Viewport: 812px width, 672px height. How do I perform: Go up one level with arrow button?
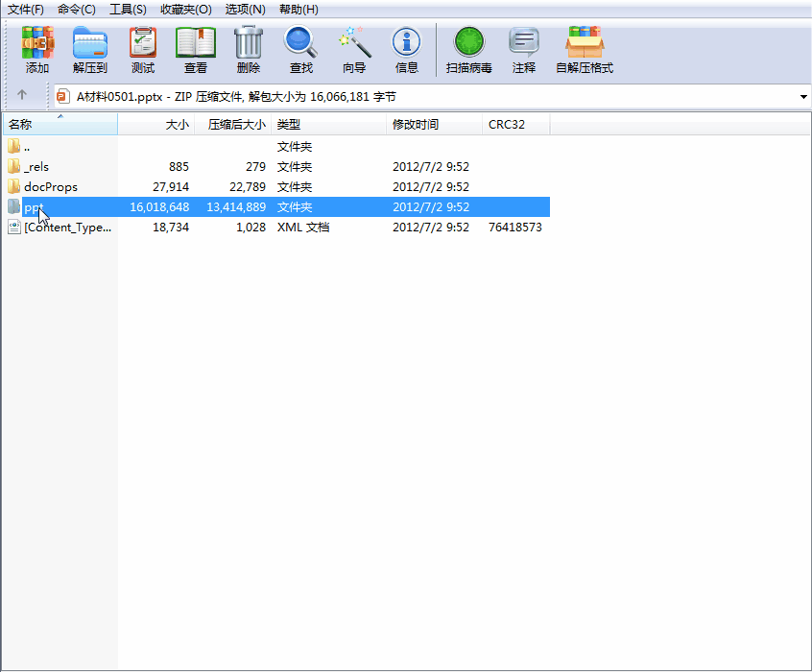[22, 95]
